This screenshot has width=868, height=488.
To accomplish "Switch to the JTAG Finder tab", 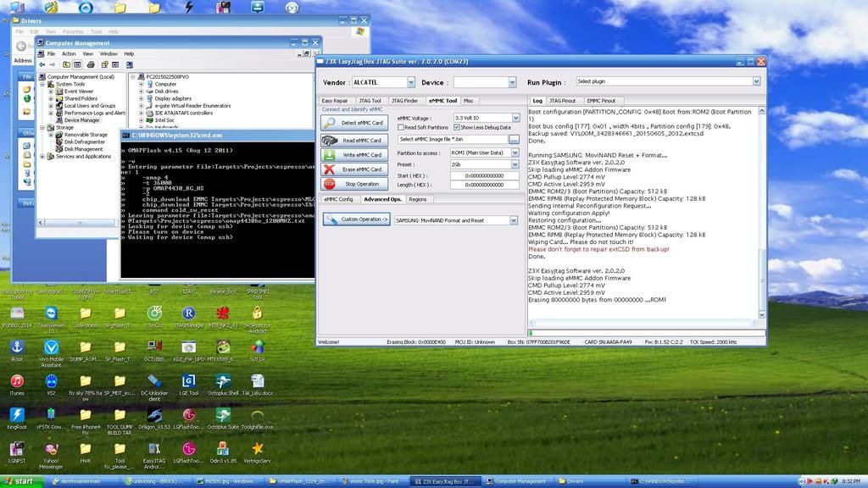I will [x=404, y=101].
